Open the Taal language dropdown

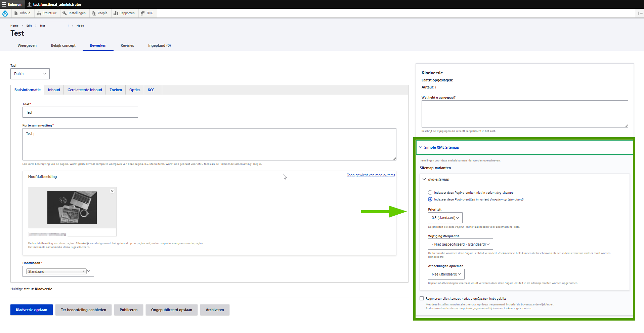point(30,74)
